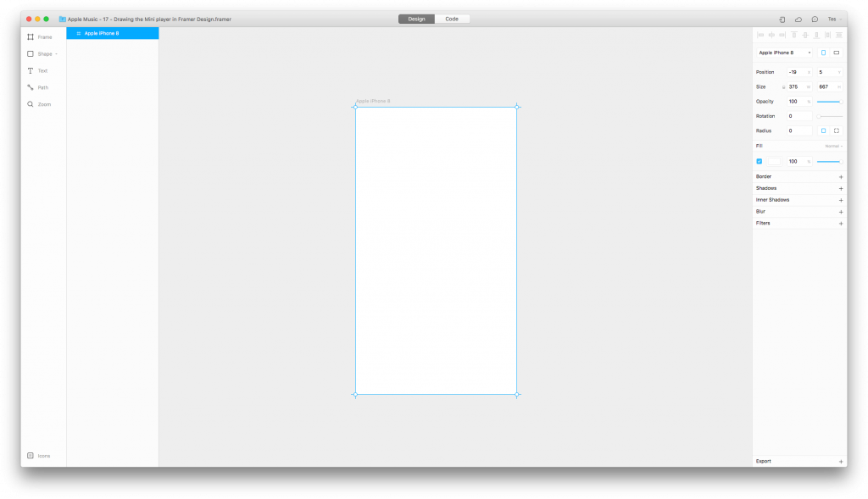
Task: Open the Tes account dropdown
Action: point(834,19)
